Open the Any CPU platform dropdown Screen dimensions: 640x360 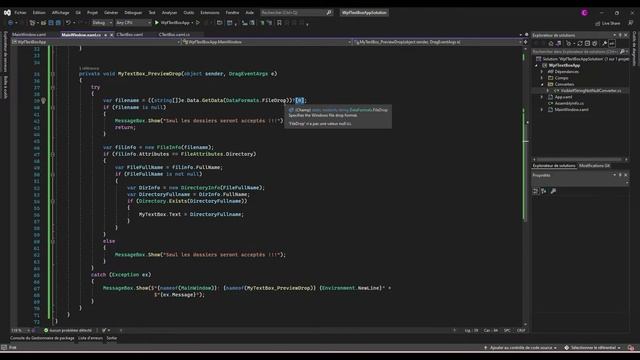pos(133,23)
